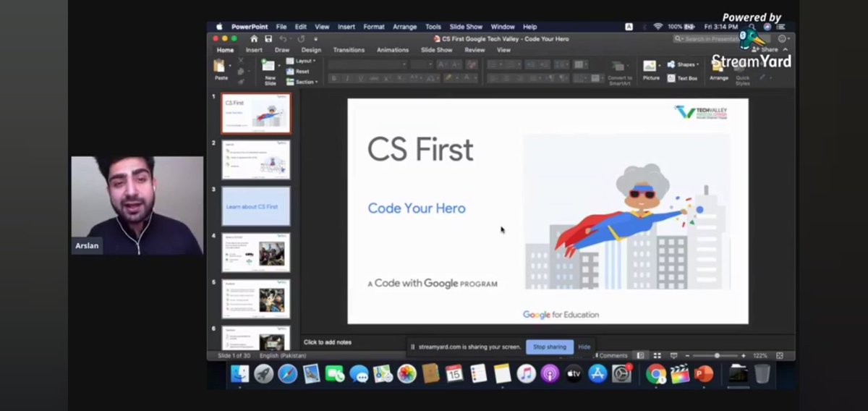Click the Undo arrow in title bar
Image resolution: width=868 pixels, height=411 pixels.
pos(283,38)
